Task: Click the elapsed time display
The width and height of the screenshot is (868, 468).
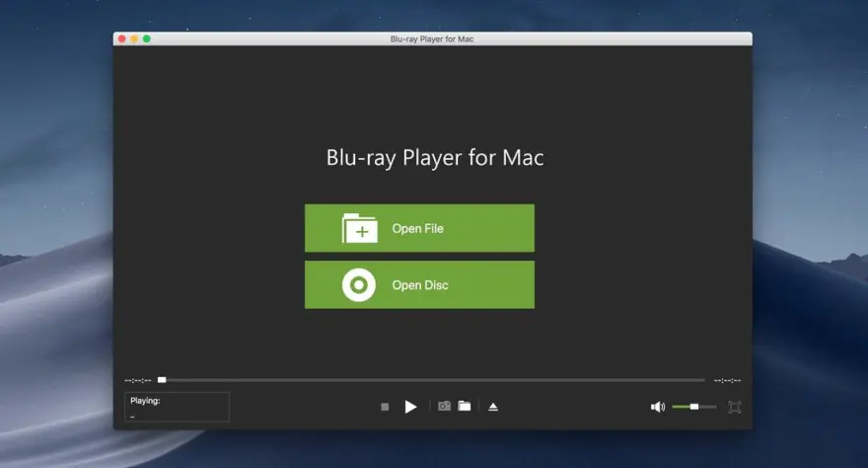Action: coord(138,380)
